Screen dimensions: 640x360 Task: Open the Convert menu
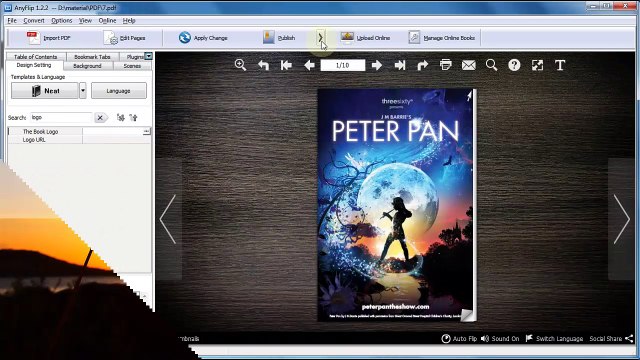(34, 20)
